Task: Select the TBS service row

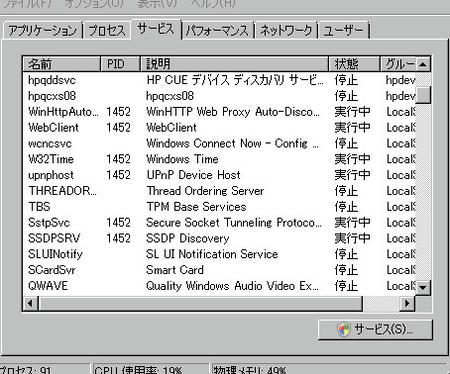Action: click(x=219, y=207)
